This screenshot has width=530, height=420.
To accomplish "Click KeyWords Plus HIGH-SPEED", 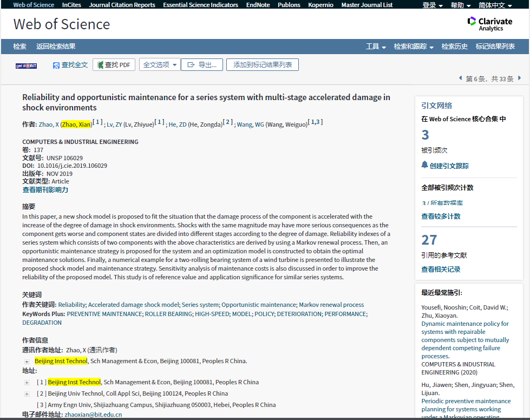I will (x=212, y=314).
